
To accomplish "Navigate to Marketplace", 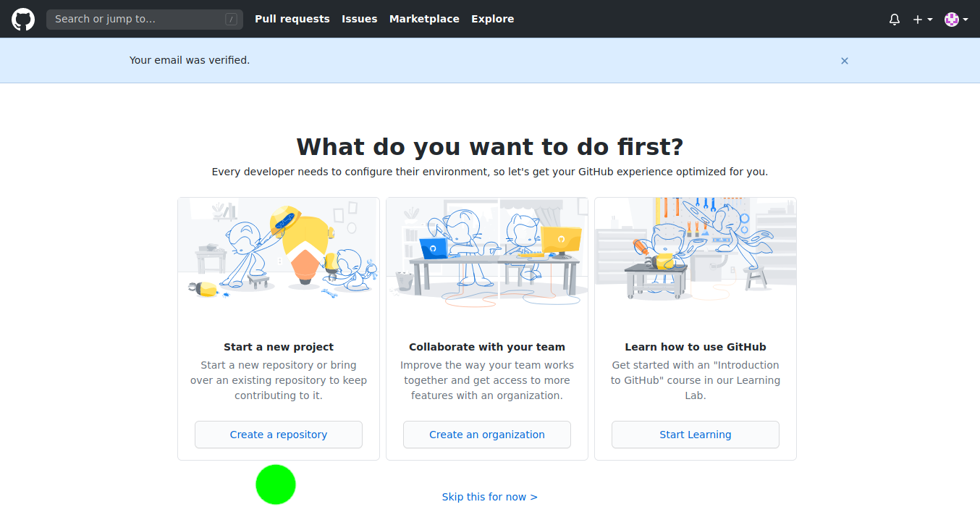I will pyautogui.click(x=424, y=20).
